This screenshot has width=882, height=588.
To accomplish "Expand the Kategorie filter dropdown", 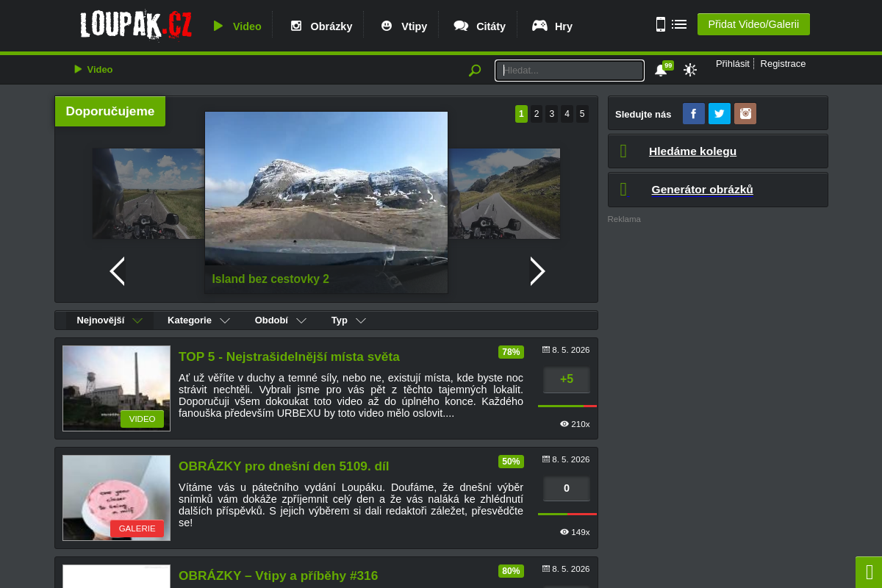I will [x=198, y=320].
